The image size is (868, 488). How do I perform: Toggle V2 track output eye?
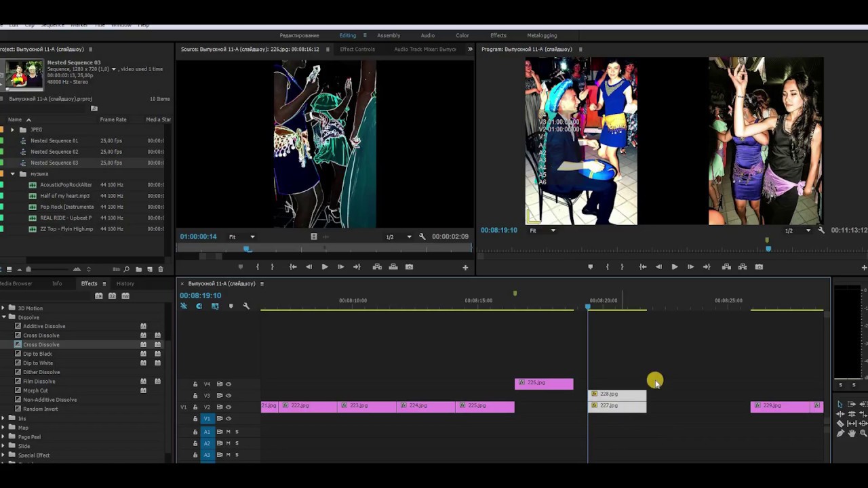coord(229,407)
